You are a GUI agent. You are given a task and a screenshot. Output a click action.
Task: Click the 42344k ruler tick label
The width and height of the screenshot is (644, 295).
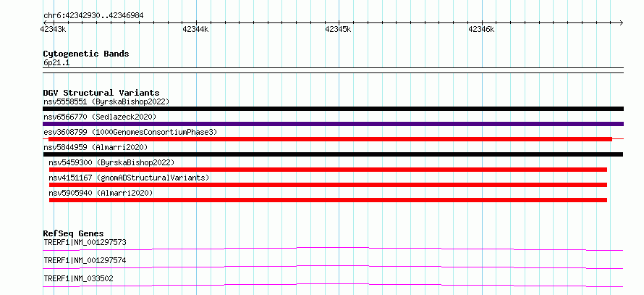coord(195,29)
